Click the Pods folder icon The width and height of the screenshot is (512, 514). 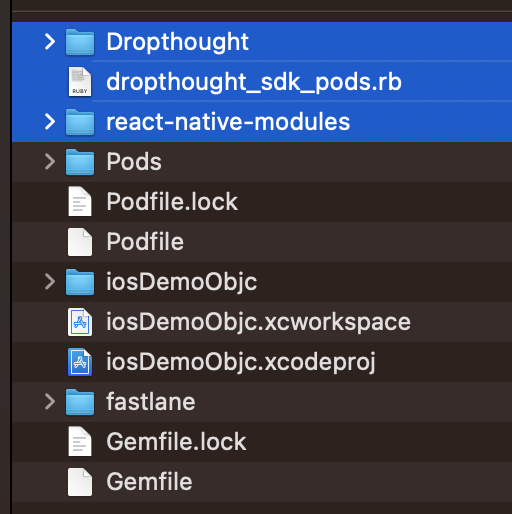(x=80, y=162)
